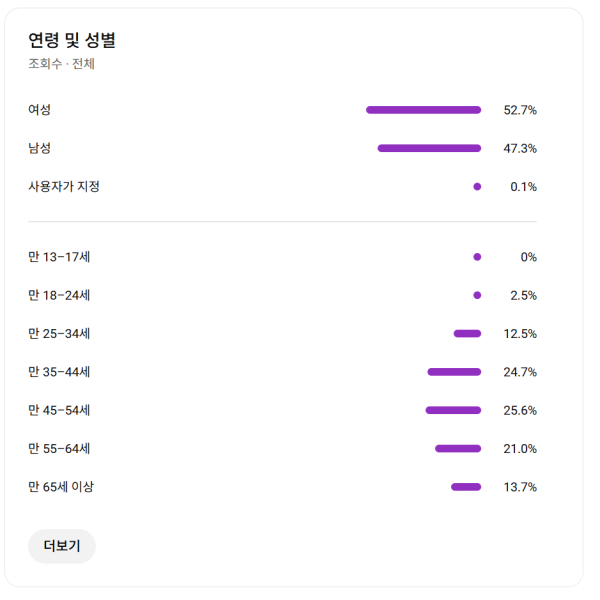
Task: Click the 만 45–54세 purple bar
Action: tap(453, 410)
